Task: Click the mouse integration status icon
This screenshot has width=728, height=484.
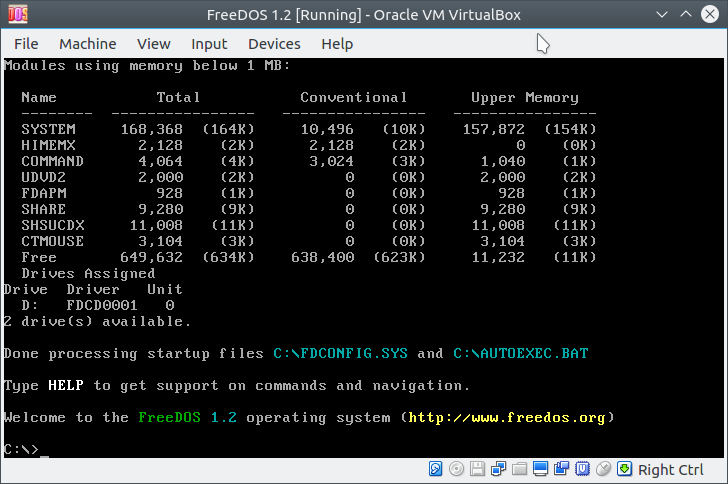Action: tap(603, 469)
